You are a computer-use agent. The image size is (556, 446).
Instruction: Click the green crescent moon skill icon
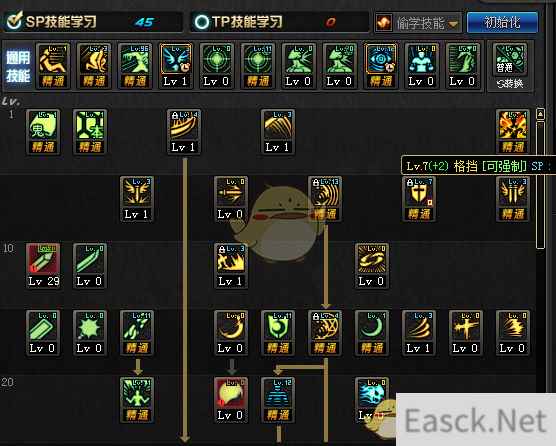(372, 333)
